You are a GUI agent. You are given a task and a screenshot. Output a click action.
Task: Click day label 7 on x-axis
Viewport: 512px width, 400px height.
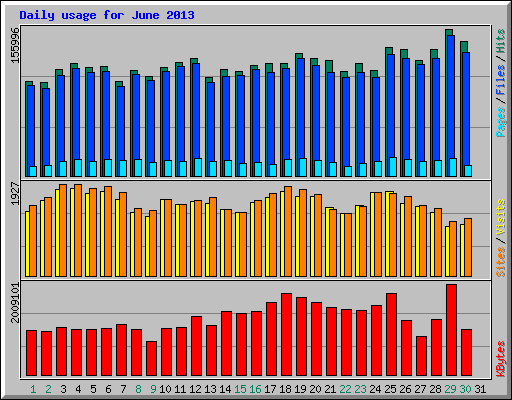pos(123,389)
